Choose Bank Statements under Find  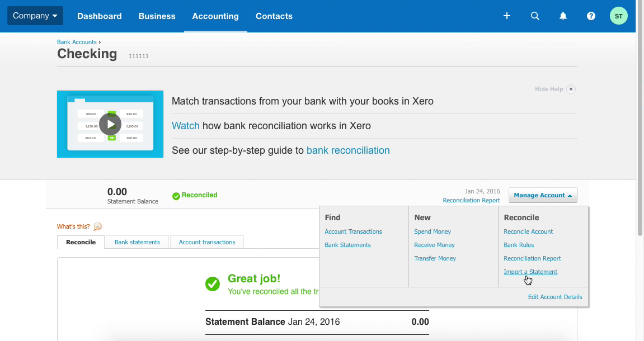pos(347,245)
